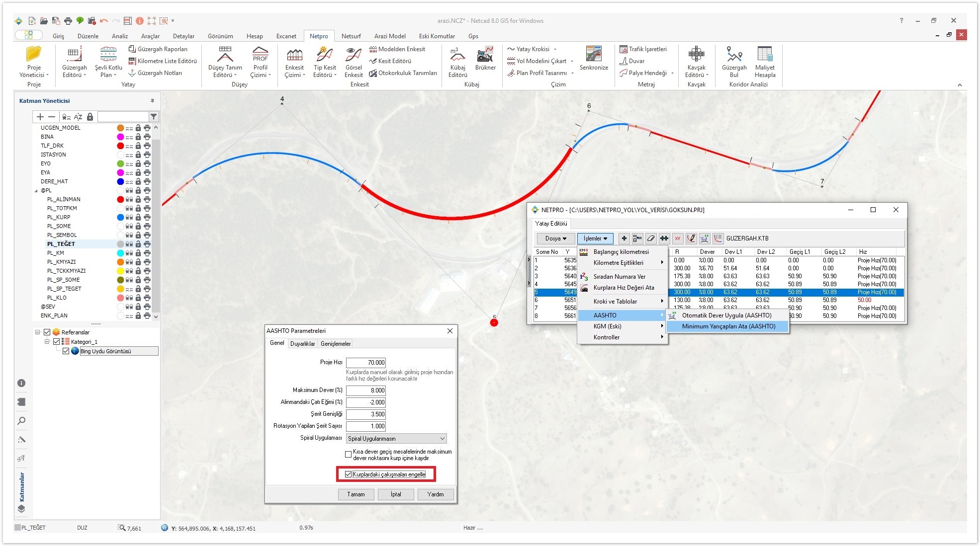The image size is (980, 546).
Task: Click the Tamam button
Action: (x=356, y=494)
